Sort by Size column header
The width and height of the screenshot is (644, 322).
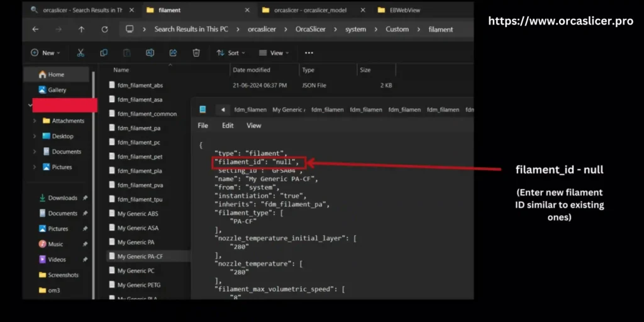(365, 70)
